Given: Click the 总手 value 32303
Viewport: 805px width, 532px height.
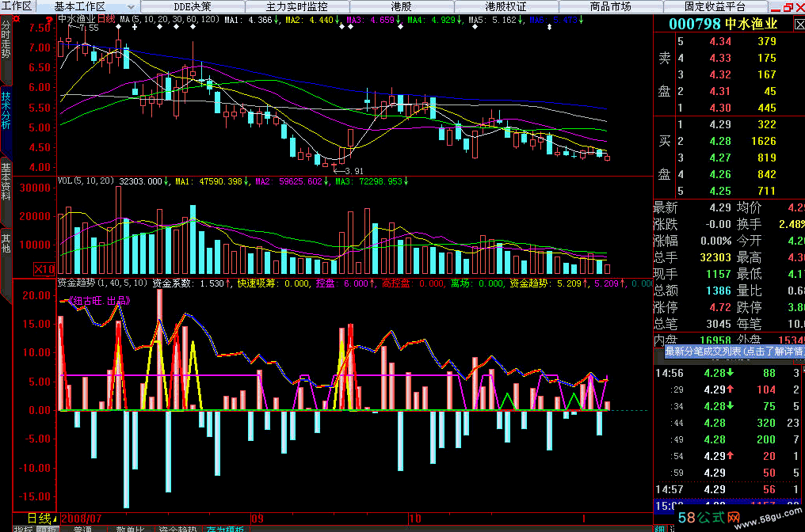Looking at the screenshot, I should pos(715,257).
